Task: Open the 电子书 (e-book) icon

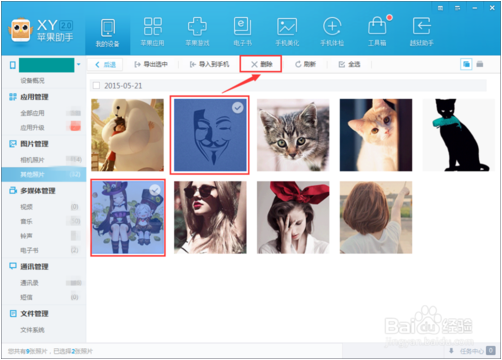Action: point(242,26)
